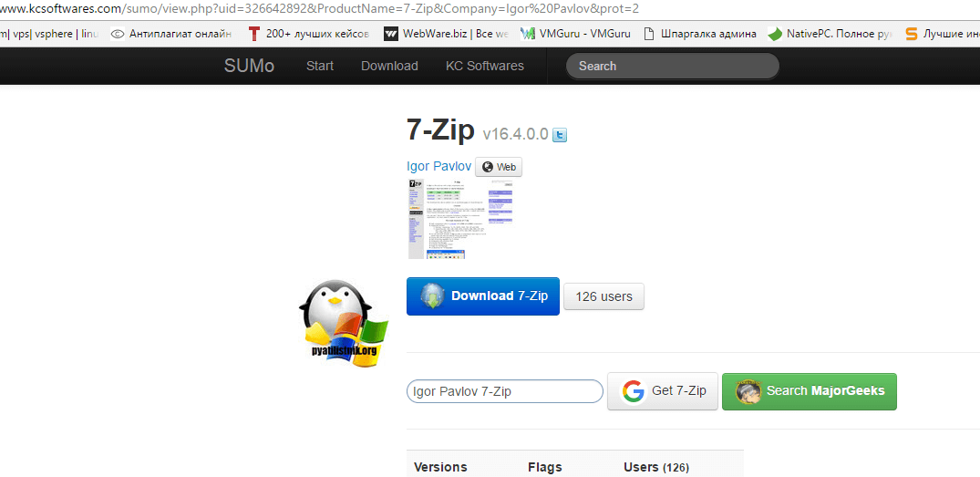This screenshot has height=477, width=980.
Task: Click the Twitter icon next to version number
Action: (x=560, y=135)
